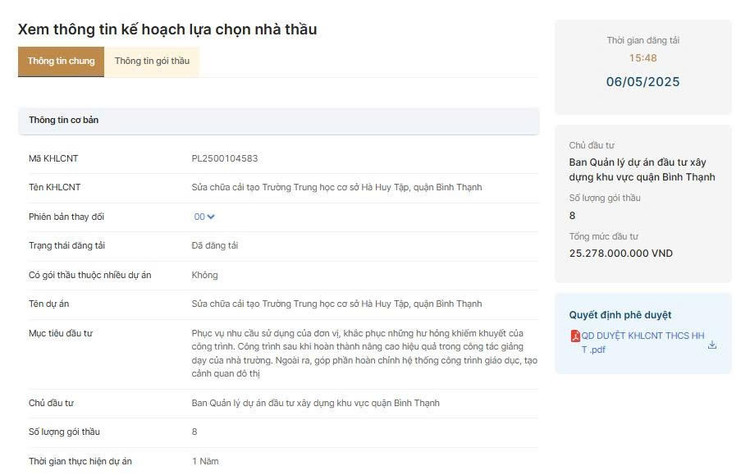Image resolution: width=750 pixels, height=475 pixels.
Task: Click total investment 25.278.000.000 VND
Action: pyautogui.click(x=621, y=254)
